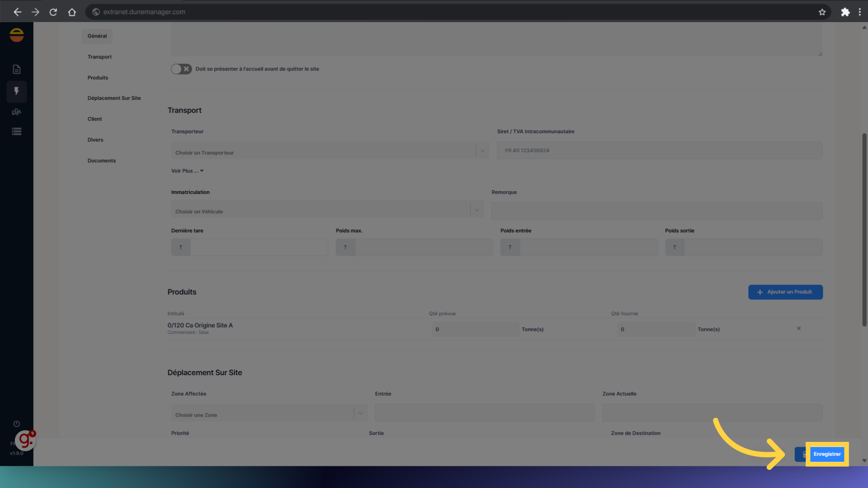The image size is (868, 488).
Task: Click the Siret / TVA input field
Action: [x=659, y=151]
